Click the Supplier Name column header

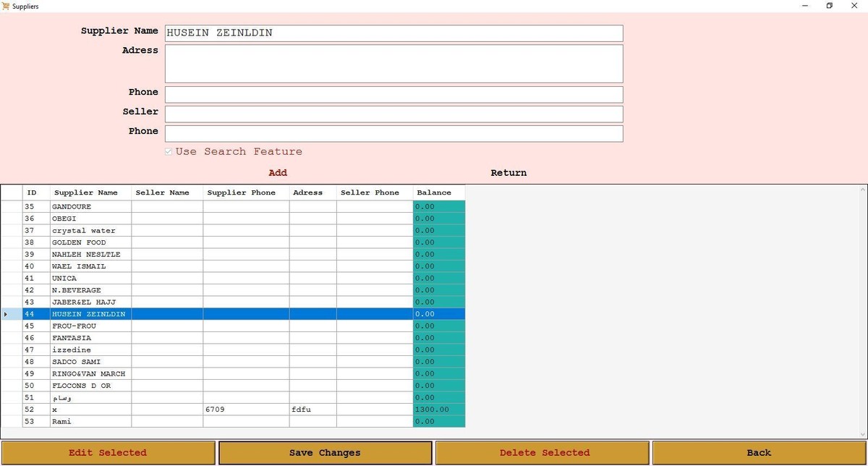[90, 192]
